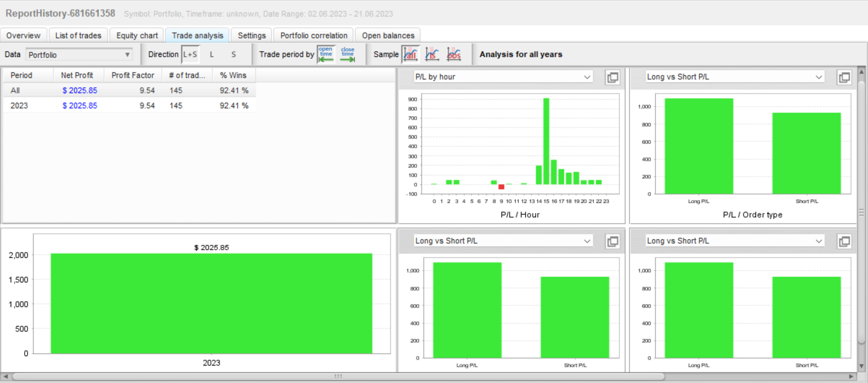Click Long P/L bar in top-right chart
Screen dimensions: 868x383
point(699,146)
